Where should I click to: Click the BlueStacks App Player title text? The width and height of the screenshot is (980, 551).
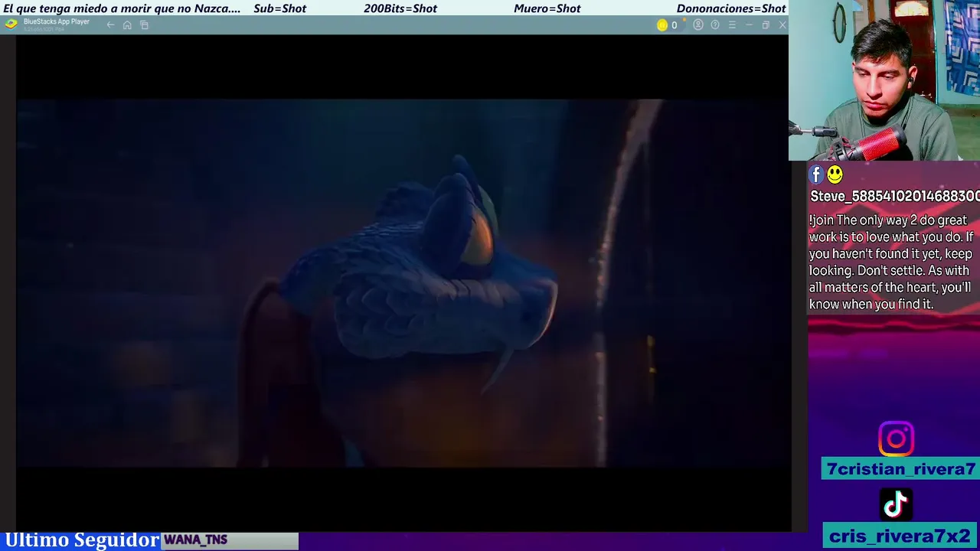click(57, 21)
